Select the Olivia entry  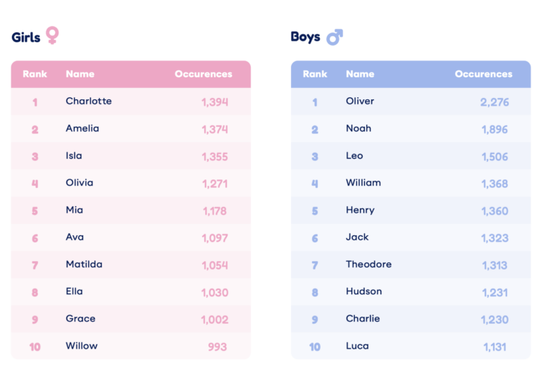point(80,183)
